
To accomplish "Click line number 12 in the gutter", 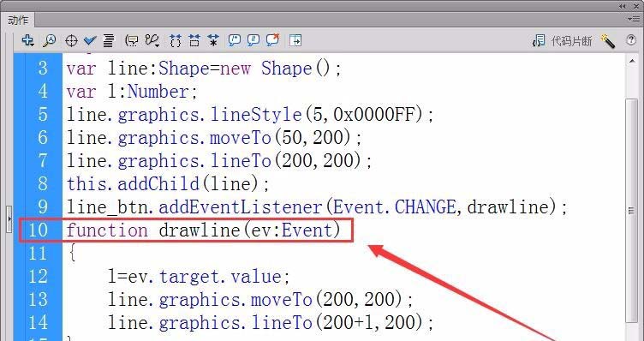I will [x=38, y=276].
